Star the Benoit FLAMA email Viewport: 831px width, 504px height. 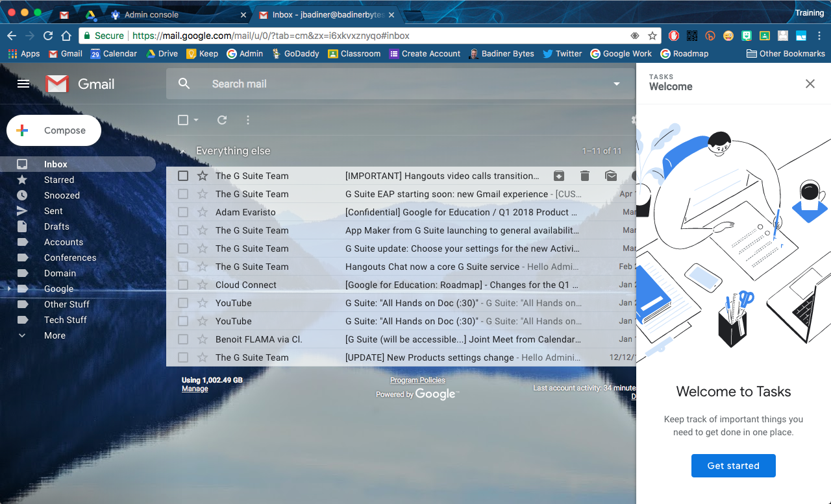(203, 339)
